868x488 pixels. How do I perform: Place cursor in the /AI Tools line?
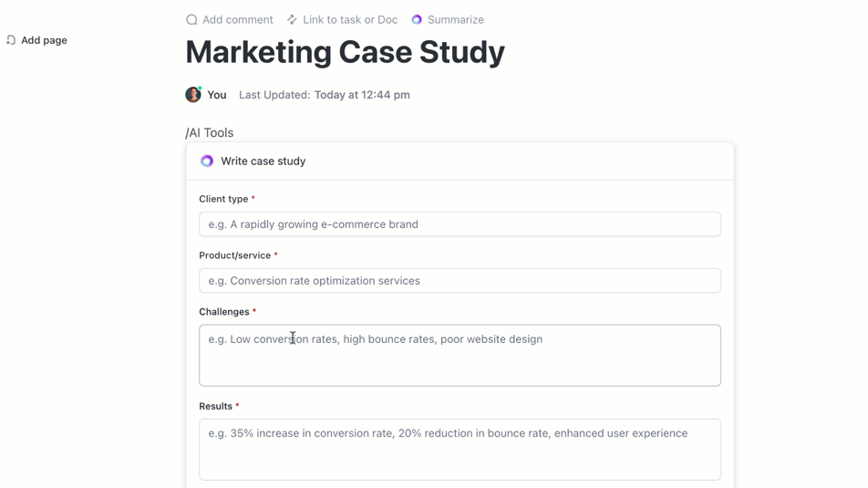[x=211, y=133]
